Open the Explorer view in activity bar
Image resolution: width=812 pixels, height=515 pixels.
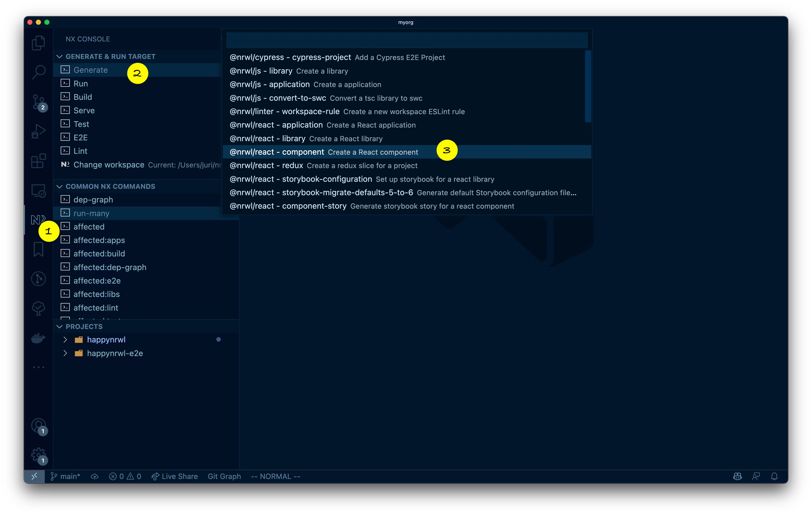[x=38, y=42]
